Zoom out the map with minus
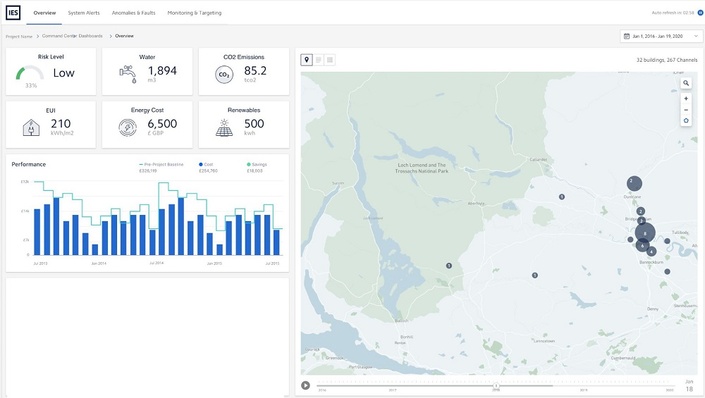The width and height of the screenshot is (705, 398). [686, 110]
